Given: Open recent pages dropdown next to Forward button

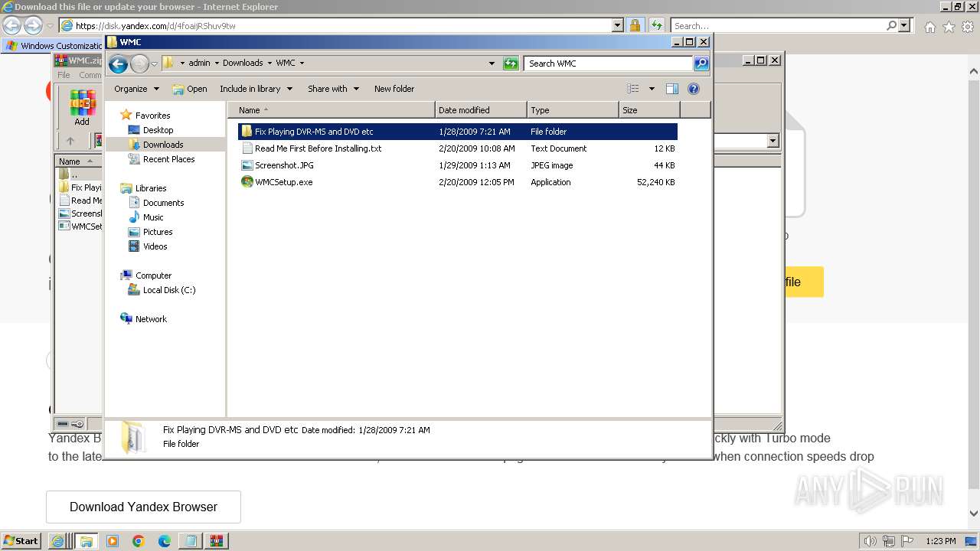Looking at the screenshot, I should [x=154, y=64].
